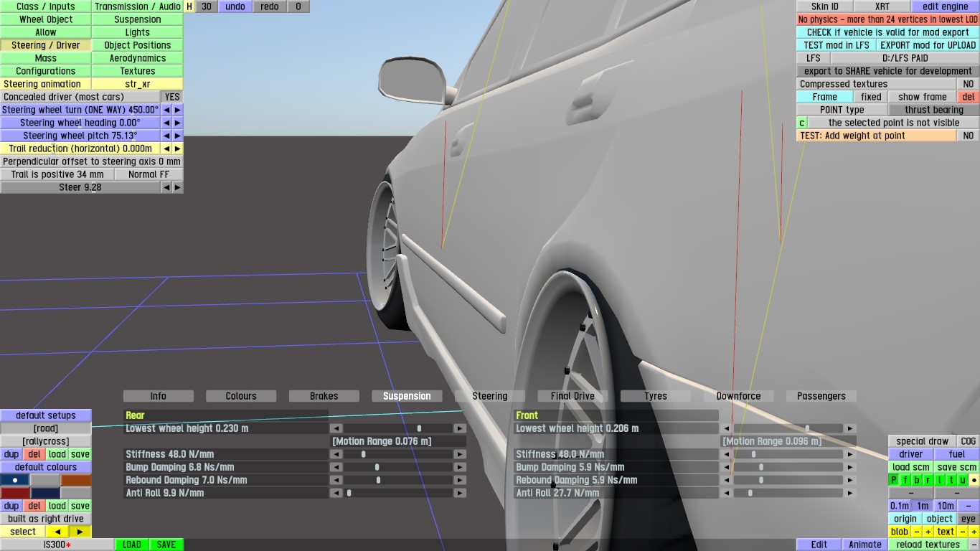Click the yellow select next arrow
This screenshot has width=980, height=551.
tap(80, 532)
